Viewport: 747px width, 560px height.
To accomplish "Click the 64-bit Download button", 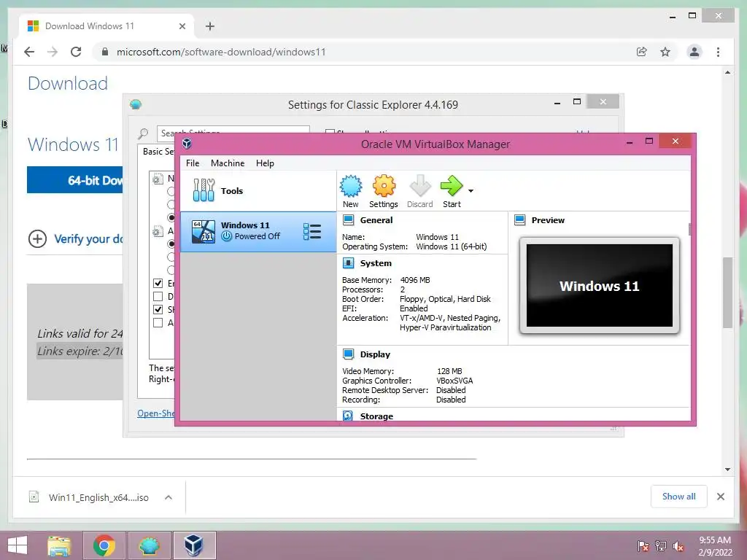I will (x=75, y=180).
